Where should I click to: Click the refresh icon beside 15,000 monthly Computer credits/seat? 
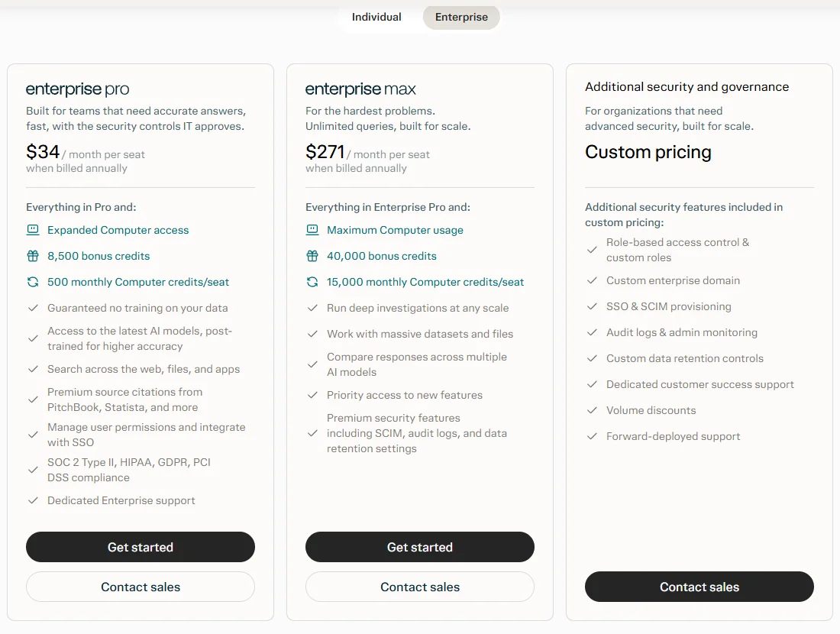312,282
